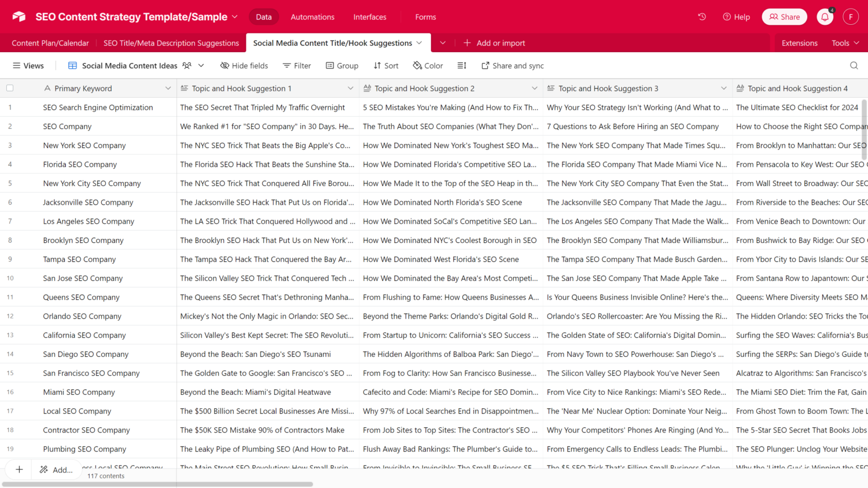Image resolution: width=868 pixels, height=488 pixels.
Task: Click the Color paint bucket option
Action: [x=428, y=65]
